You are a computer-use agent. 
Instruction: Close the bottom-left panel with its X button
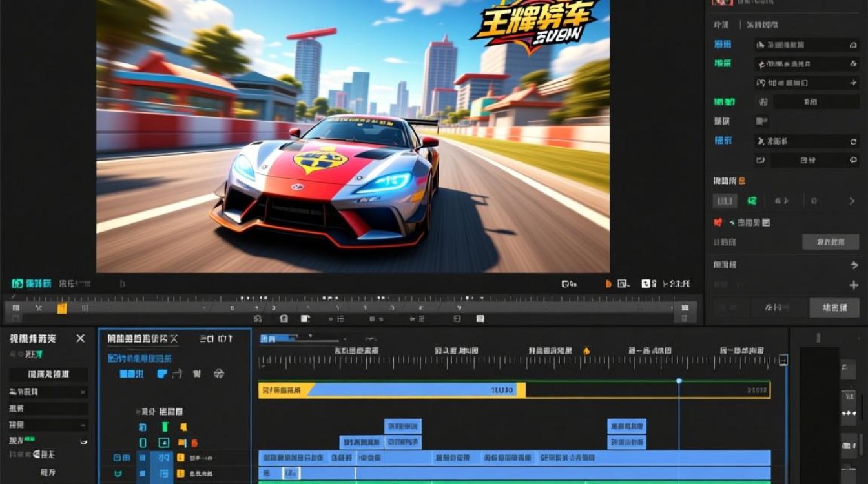(x=81, y=338)
